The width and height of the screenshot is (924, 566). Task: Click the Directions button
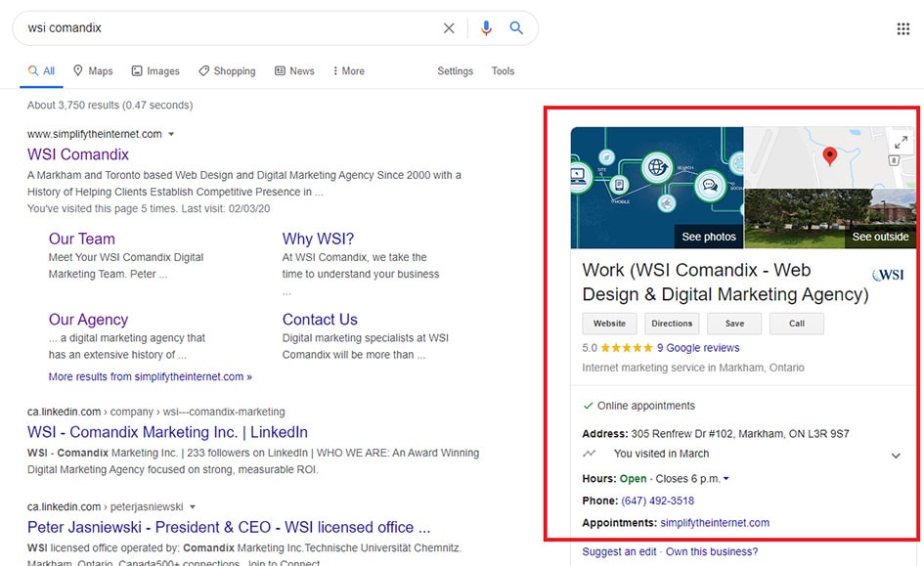(x=672, y=324)
